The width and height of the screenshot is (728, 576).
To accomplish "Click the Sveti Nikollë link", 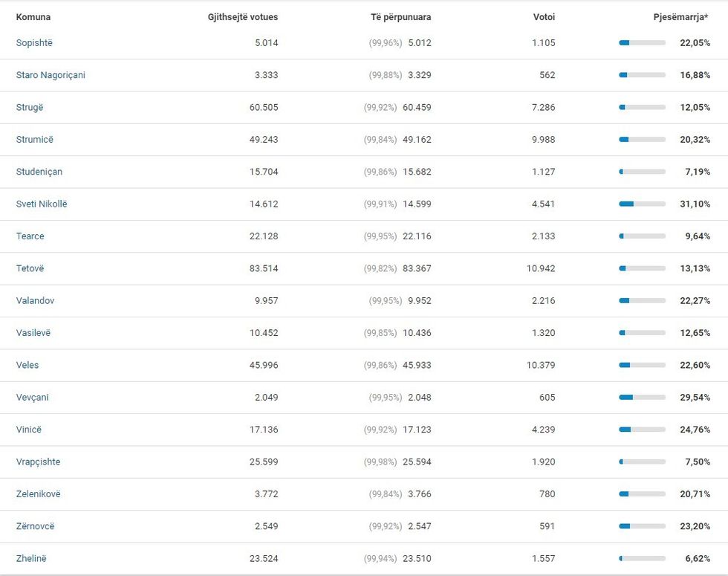I will [x=42, y=204].
